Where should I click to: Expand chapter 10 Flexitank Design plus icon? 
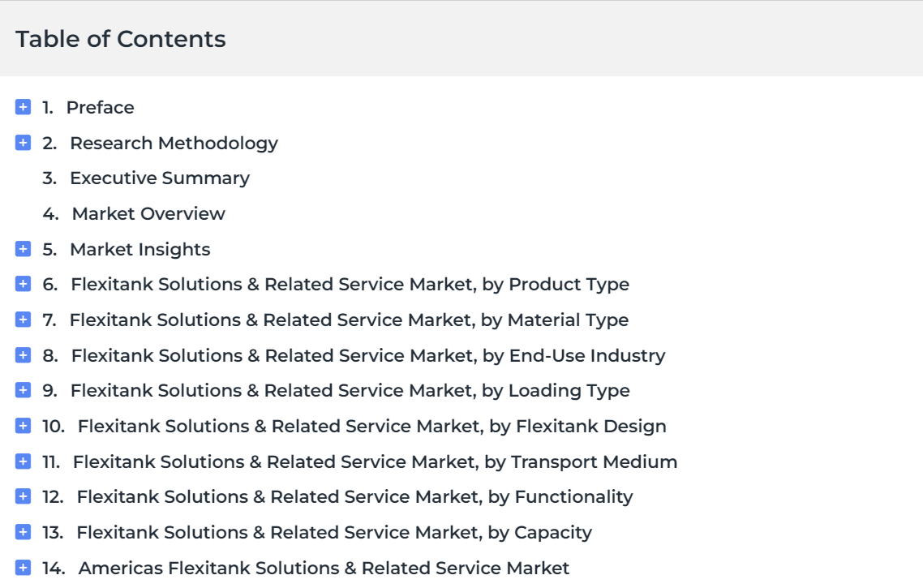pyautogui.click(x=23, y=426)
